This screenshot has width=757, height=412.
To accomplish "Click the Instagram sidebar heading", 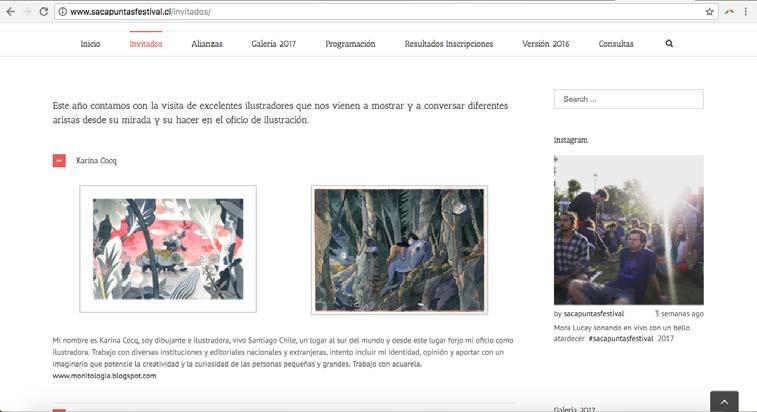I will (x=571, y=140).
